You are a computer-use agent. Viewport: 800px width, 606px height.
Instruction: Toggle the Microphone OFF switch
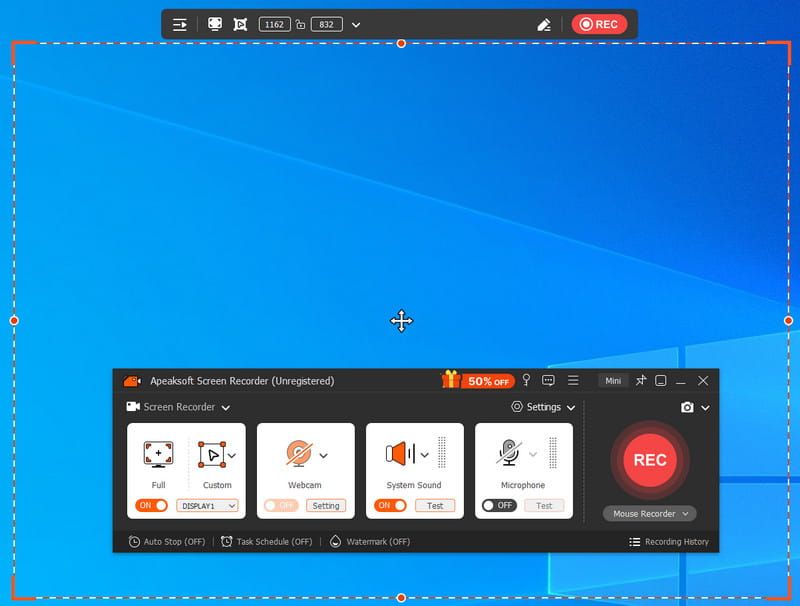(x=499, y=506)
